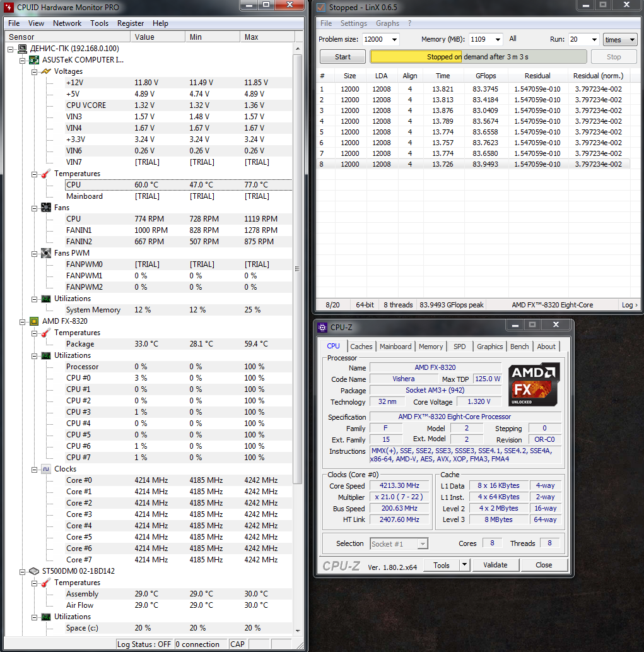
Task: Switch to the Mainboard tab in CPU-Z
Action: 395,347
